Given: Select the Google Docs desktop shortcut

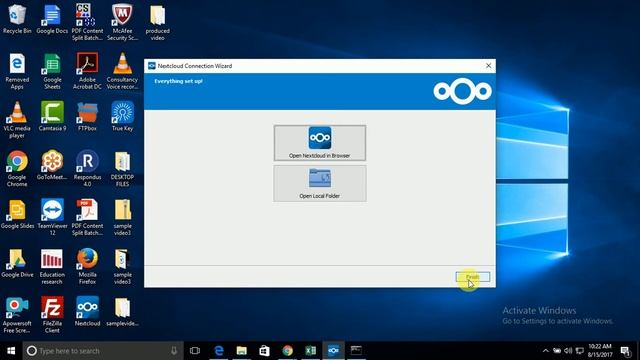Looking at the screenshot, I should 52,20.
